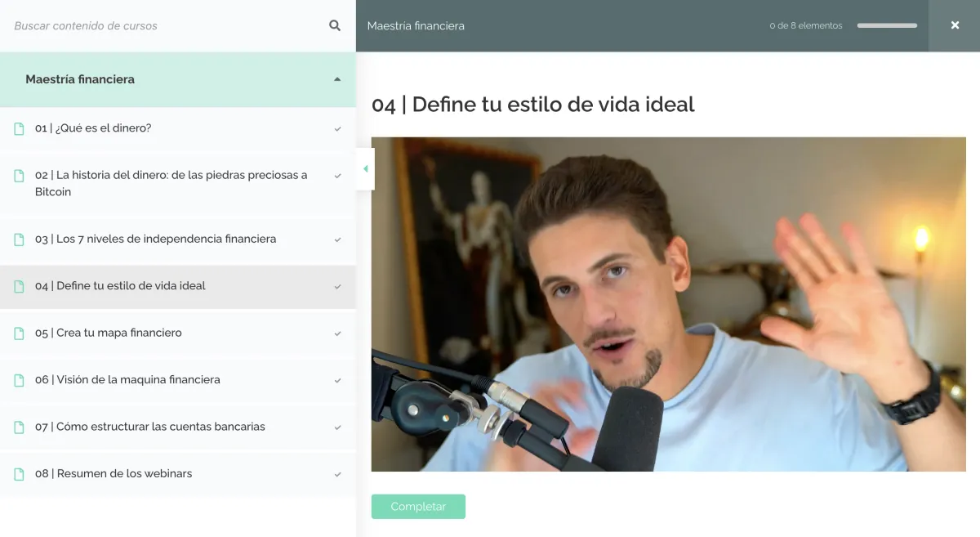Toggle checkmark for Los 7 niveles lesson
The height and width of the screenshot is (537, 980).
point(337,239)
